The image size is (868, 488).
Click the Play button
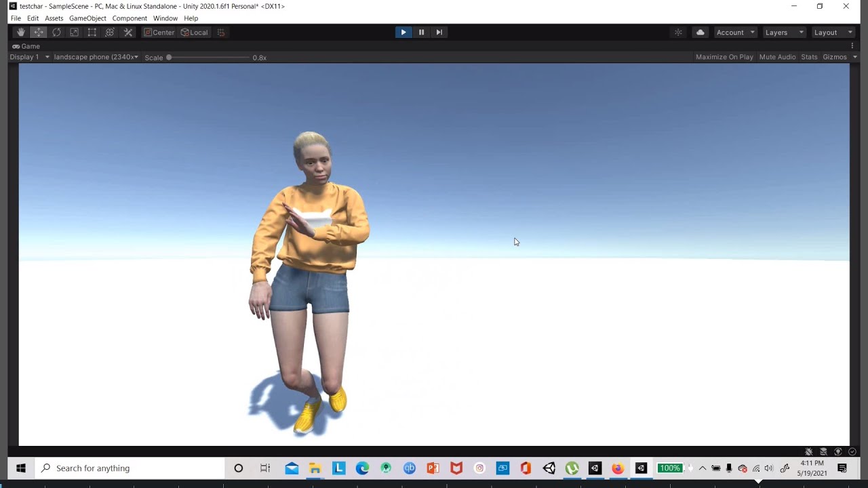(403, 33)
